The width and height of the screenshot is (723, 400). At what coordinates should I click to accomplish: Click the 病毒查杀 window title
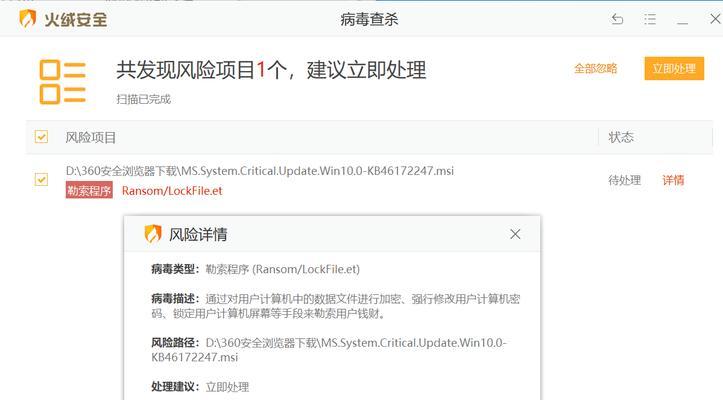[x=369, y=19]
